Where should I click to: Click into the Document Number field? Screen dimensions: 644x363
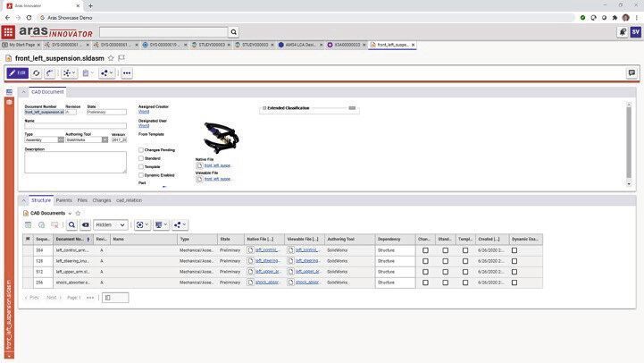(x=45, y=112)
